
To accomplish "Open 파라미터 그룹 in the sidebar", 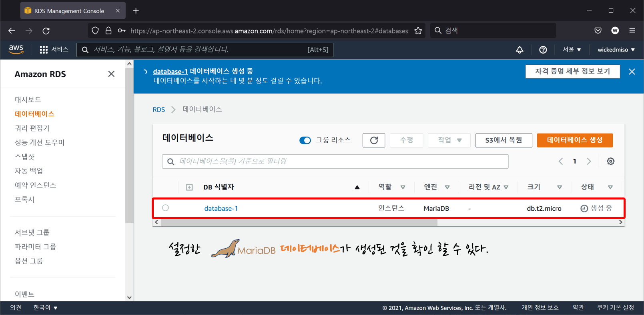I will click(x=35, y=247).
